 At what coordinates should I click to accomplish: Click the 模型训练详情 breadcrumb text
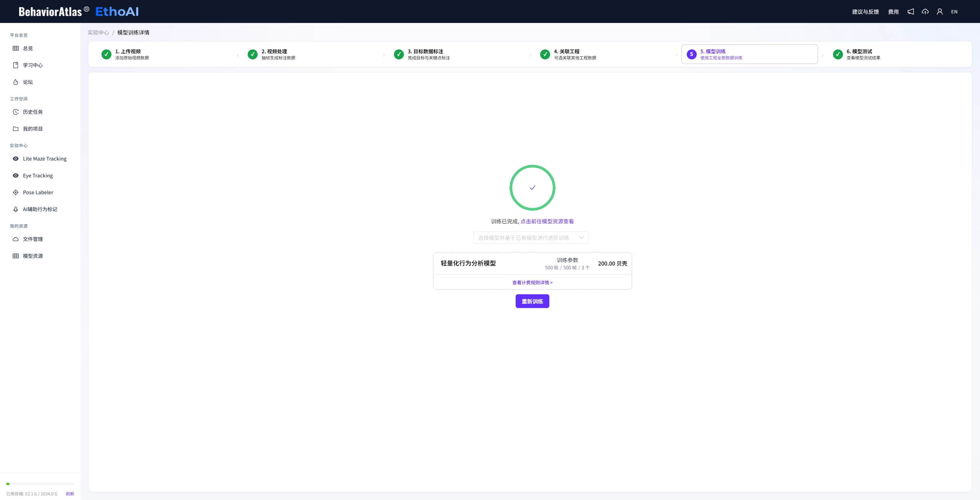(x=133, y=33)
